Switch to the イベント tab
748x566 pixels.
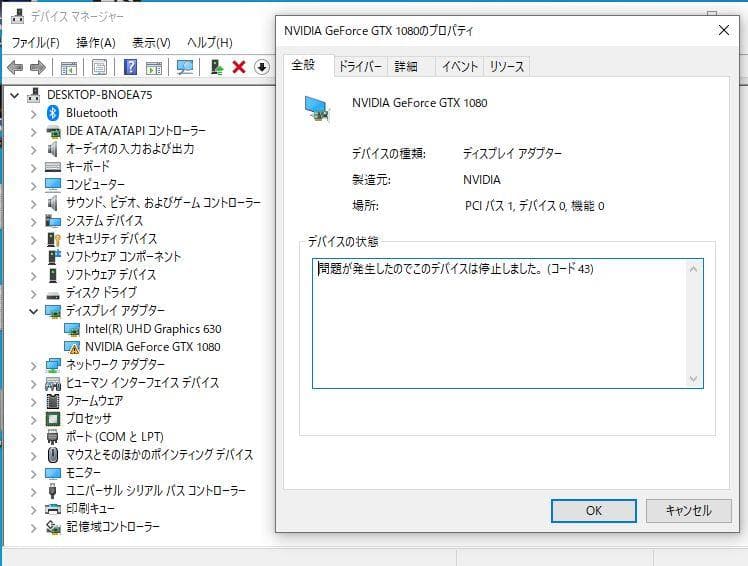459,66
